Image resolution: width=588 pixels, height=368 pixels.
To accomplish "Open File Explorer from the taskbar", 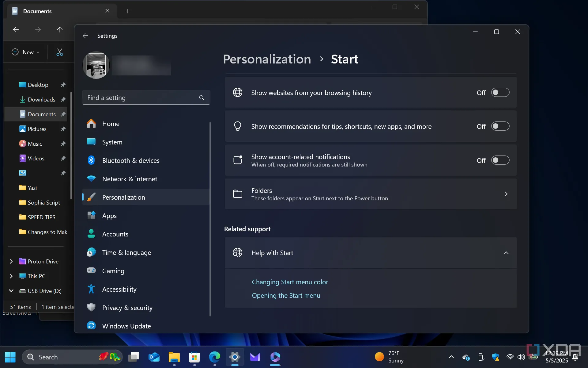I will click(174, 357).
